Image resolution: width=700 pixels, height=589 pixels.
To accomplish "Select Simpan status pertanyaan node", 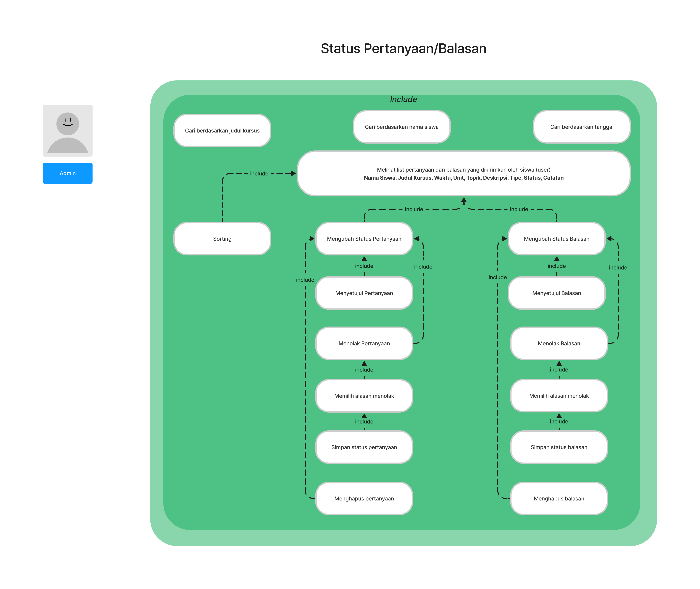I will point(364,447).
